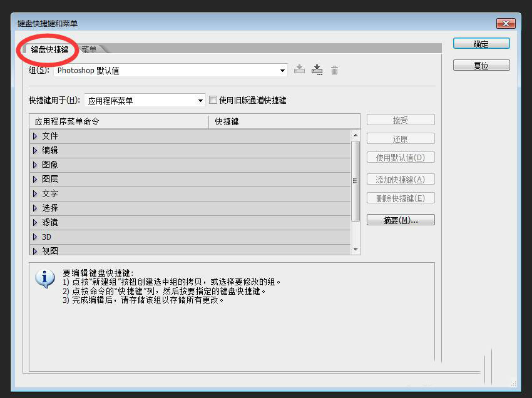Select the 滤镜 row text
The image size is (532, 398).
point(50,223)
